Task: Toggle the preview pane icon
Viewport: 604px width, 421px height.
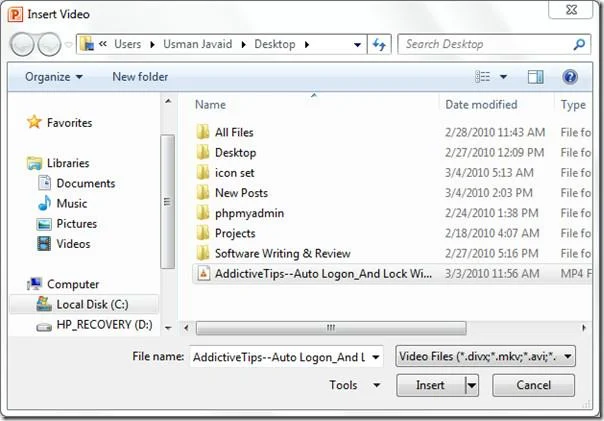Action: [535, 77]
